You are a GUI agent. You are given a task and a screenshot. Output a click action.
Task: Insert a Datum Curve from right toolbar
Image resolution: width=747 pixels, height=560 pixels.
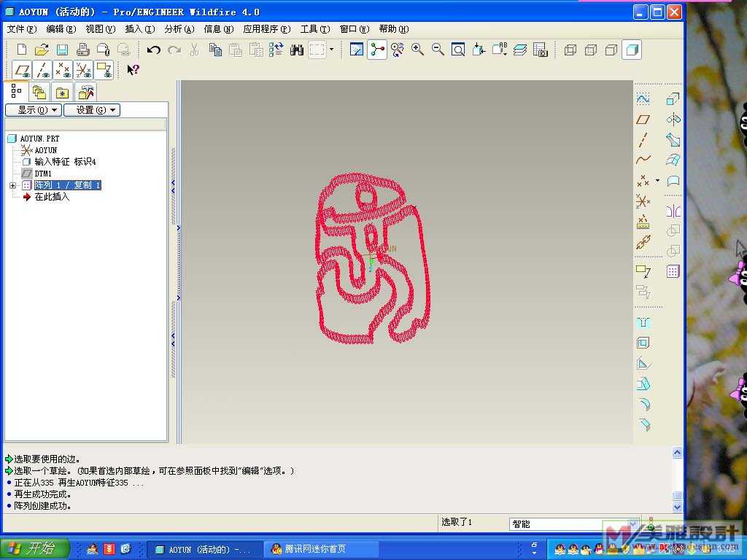tap(643, 160)
